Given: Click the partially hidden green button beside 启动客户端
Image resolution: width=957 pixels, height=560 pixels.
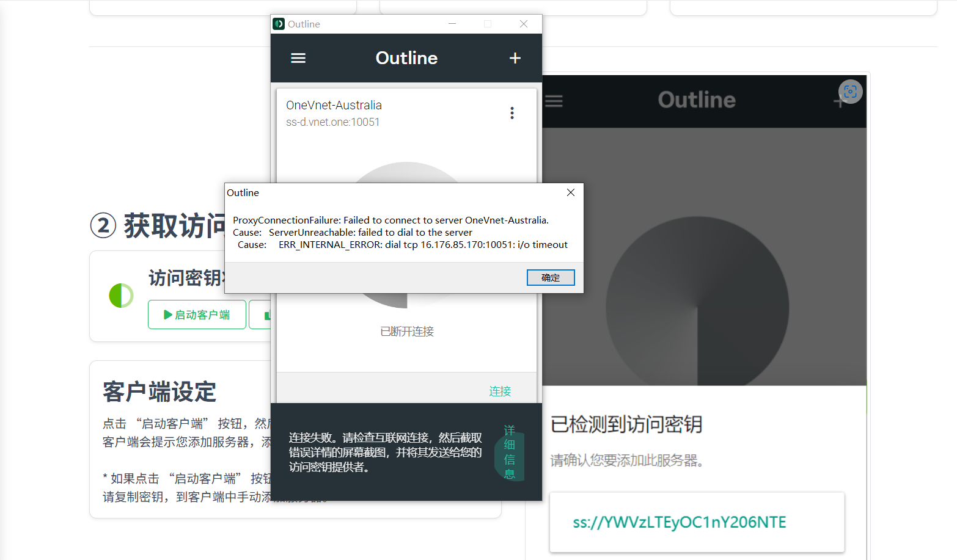Looking at the screenshot, I should [x=260, y=315].
